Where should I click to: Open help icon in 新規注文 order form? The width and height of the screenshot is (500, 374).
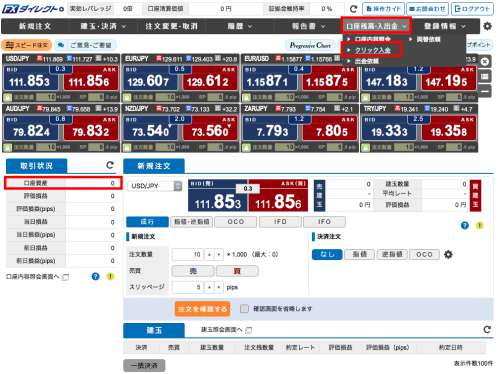click(x=465, y=226)
